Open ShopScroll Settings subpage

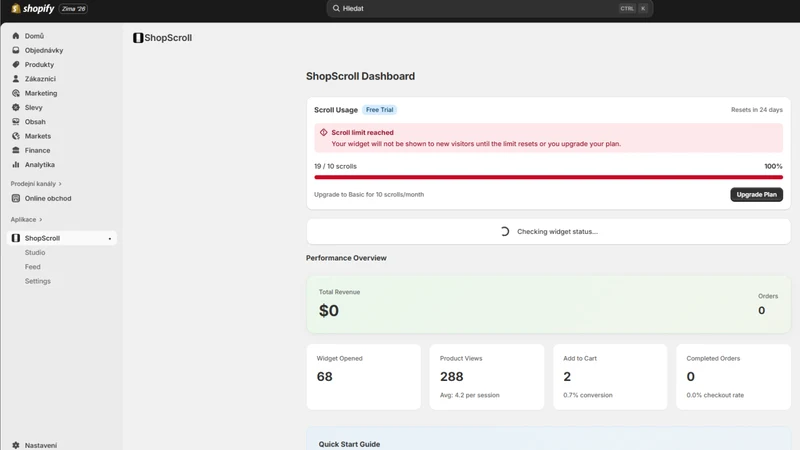tap(38, 281)
